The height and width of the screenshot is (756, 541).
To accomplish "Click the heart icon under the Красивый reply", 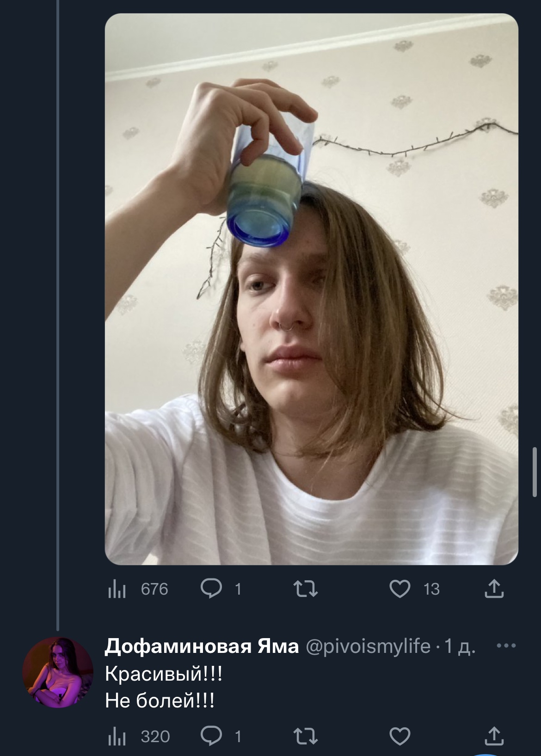I will (x=400, y=736).
